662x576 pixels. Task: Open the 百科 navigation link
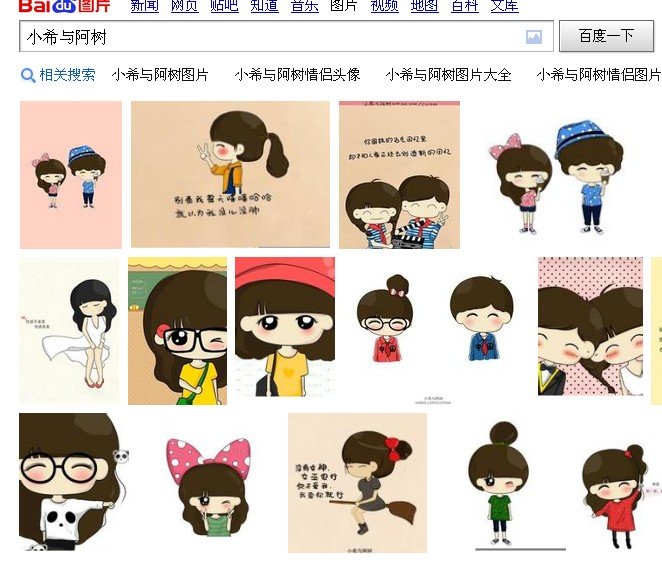[x=465, y=5]
